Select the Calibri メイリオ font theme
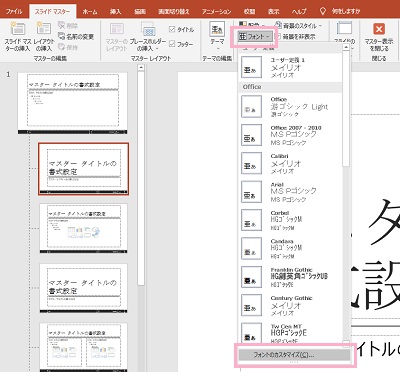400x372 pixels. (x=290, y=163)
